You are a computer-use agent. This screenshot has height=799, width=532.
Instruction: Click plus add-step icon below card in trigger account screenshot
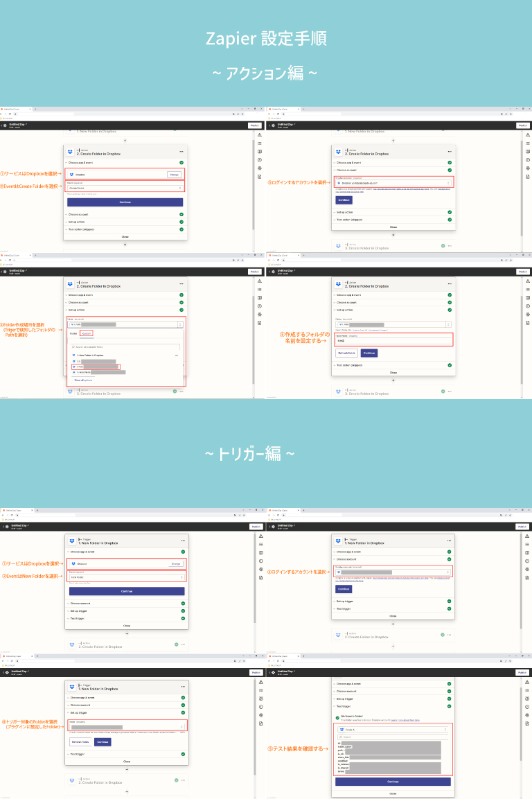tap(393, 624)
